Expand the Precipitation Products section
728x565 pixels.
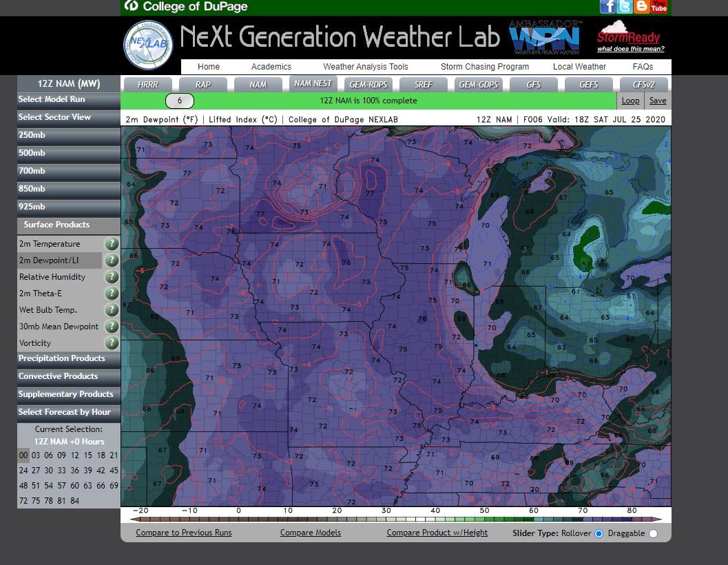(62, 358)
